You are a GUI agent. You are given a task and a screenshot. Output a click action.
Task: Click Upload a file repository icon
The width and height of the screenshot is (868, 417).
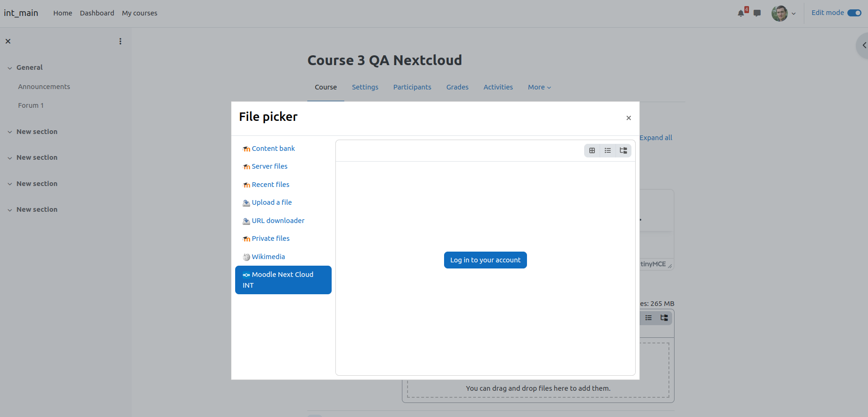click(246, 203)
